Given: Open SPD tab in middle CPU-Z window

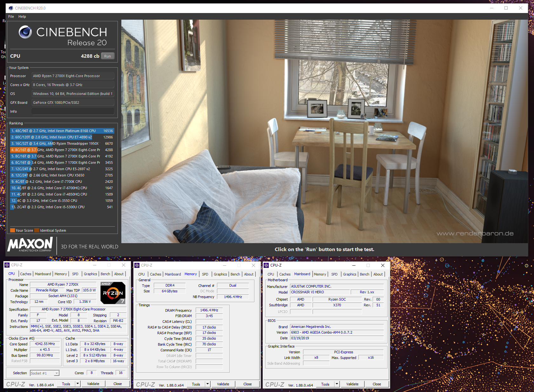Looking at the screenshot, I should (x=205, y=274).
